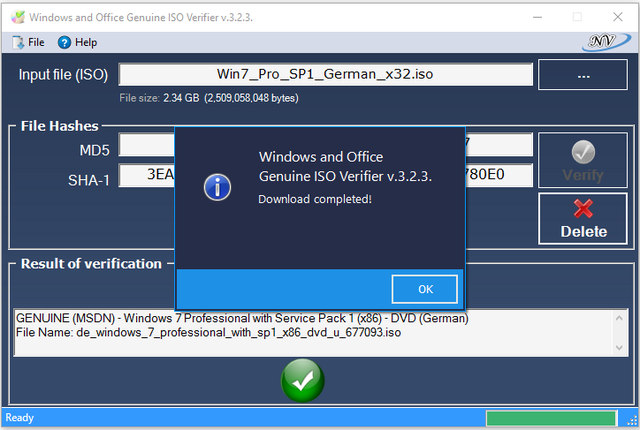This screenshot has width=640, height=430.
Task: Click the SHA-1 hash field
Action: (x=325, y=175)
